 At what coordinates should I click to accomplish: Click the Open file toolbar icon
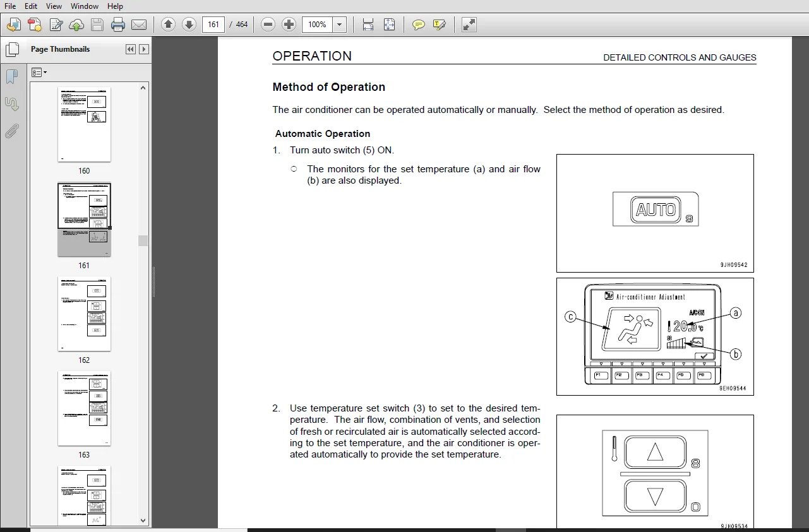click(x=14, y=25)
